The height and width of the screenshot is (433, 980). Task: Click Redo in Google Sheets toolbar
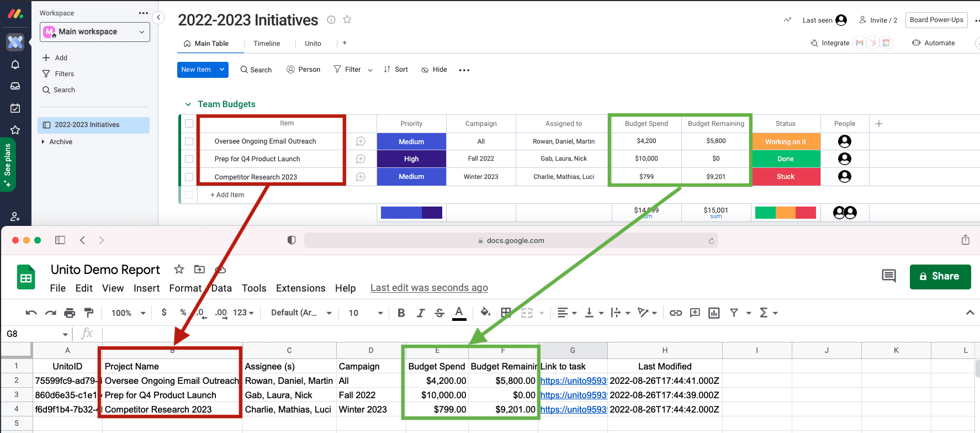click(51, 313)
